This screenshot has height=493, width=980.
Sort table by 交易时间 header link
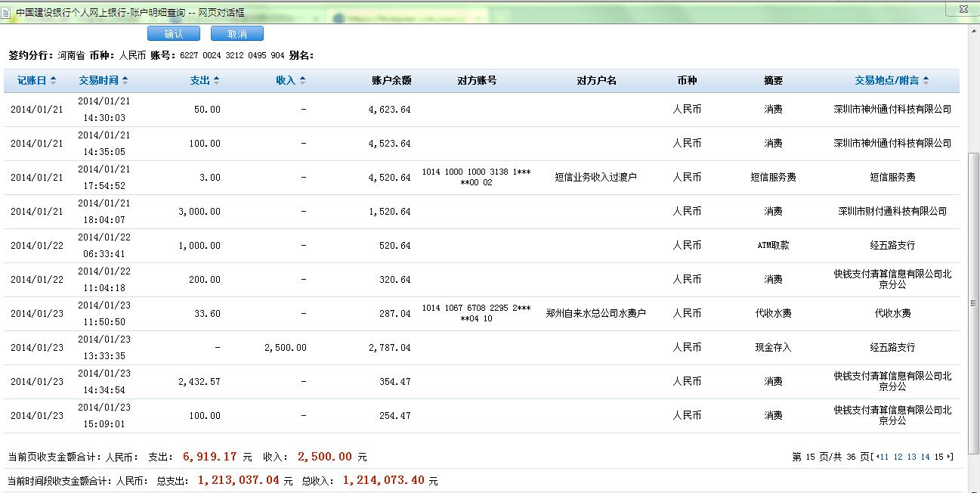(98, 81)
